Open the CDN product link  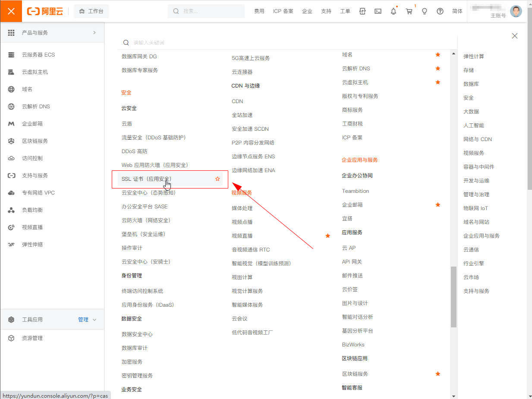[237, 101]
